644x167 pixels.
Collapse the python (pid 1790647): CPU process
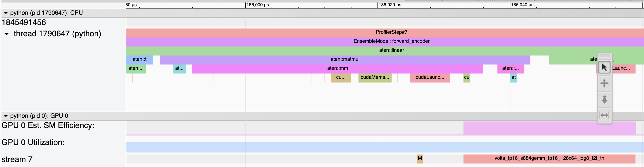[6, 13]
